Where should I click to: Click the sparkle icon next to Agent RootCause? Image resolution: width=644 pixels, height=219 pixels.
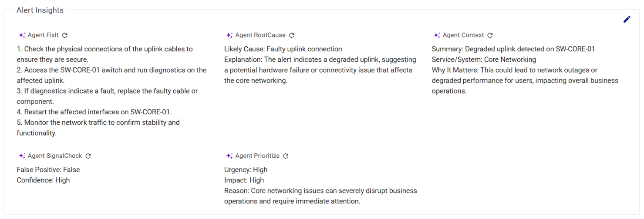pyautogui.click(x=229, y=35)
